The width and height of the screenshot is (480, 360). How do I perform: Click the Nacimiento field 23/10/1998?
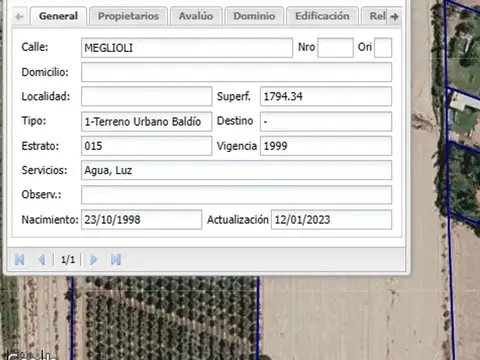[141, 219]
